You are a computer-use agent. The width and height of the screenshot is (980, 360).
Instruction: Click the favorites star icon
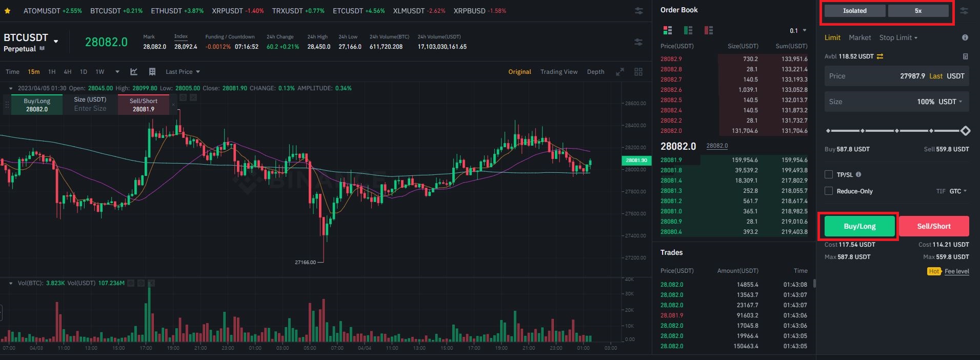tap(7, 11)
